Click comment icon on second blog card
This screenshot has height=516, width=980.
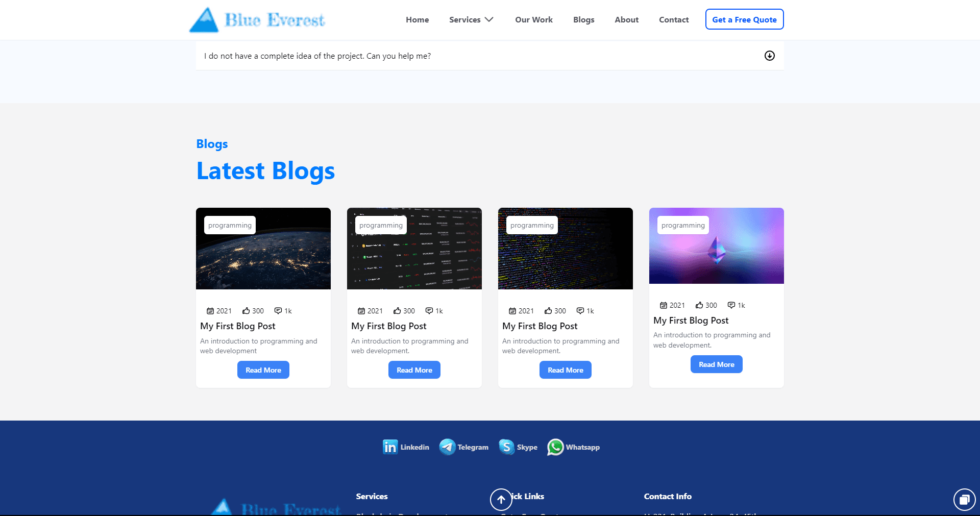click(x=429, y=311)
